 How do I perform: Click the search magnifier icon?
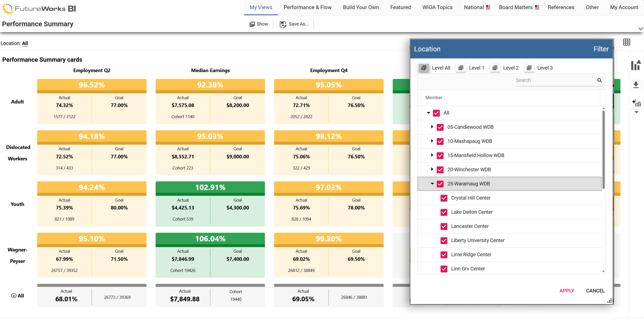(x=599, y=80)
